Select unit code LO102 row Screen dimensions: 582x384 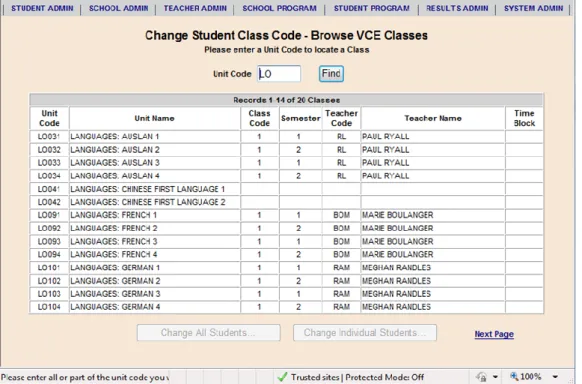coord(286,281)
